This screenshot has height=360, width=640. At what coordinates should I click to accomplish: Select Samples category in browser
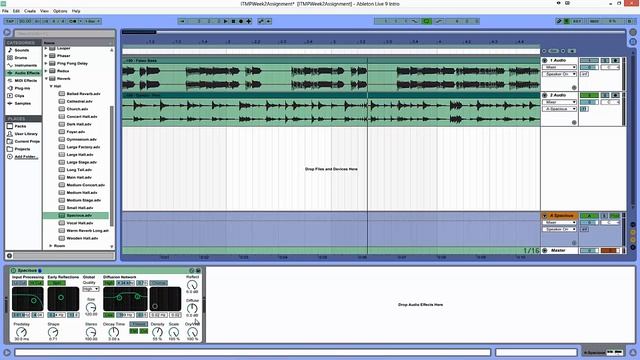[x=22, y=104]
